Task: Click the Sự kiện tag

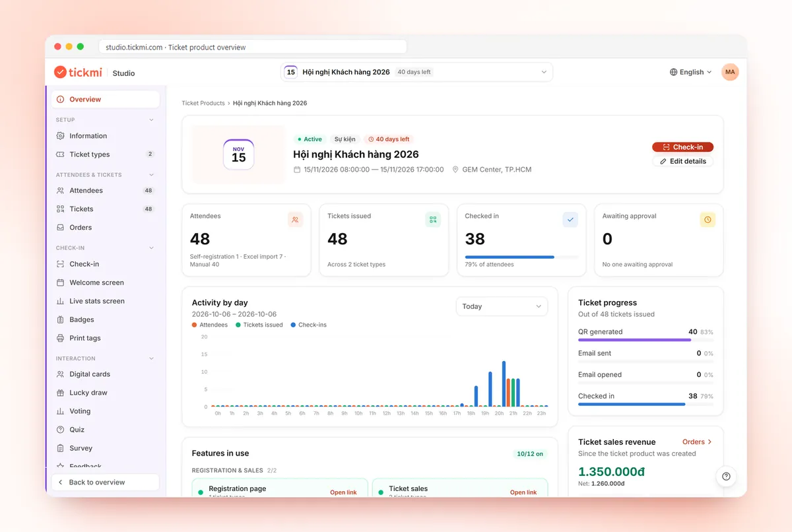Action: point(345,139)
